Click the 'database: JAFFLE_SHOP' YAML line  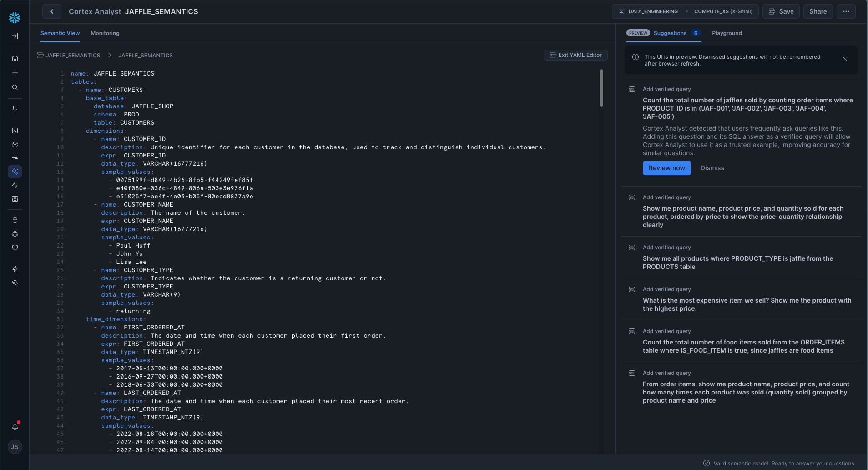[133, 106]
